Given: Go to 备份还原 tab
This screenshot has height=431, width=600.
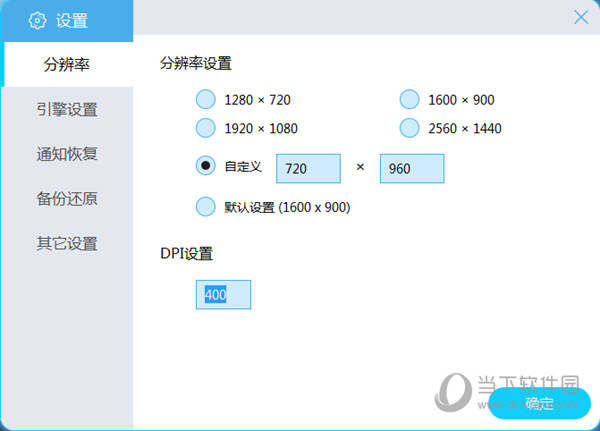Looking at the screenshot, I should [x=67, y=199].
